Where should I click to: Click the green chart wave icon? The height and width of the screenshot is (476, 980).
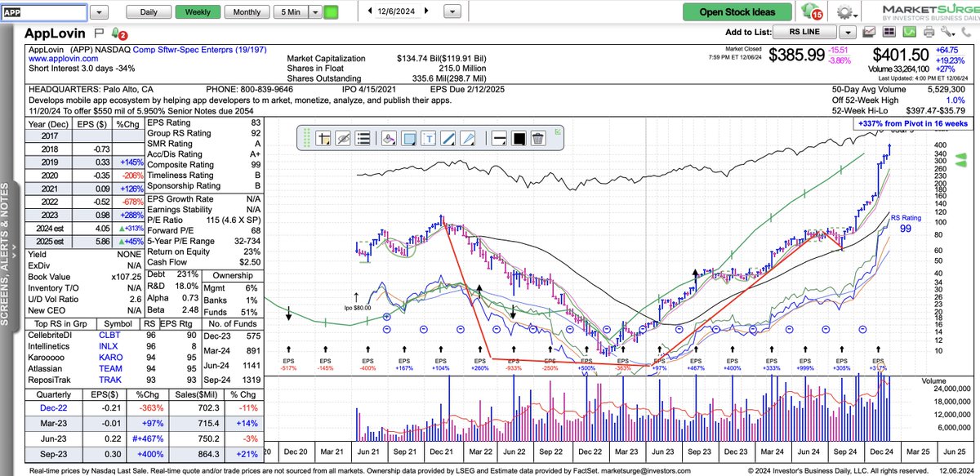[x=907, y=32]
